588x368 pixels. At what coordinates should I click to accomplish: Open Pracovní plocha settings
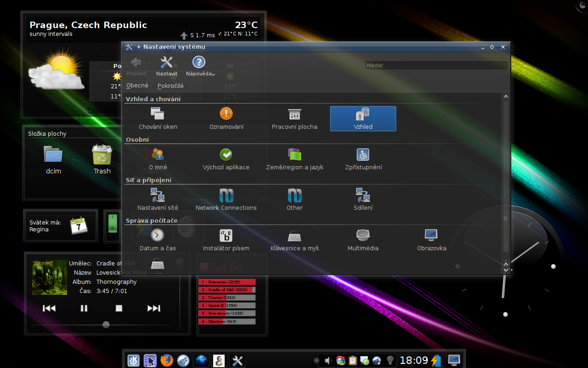click(x=294, y=119)
